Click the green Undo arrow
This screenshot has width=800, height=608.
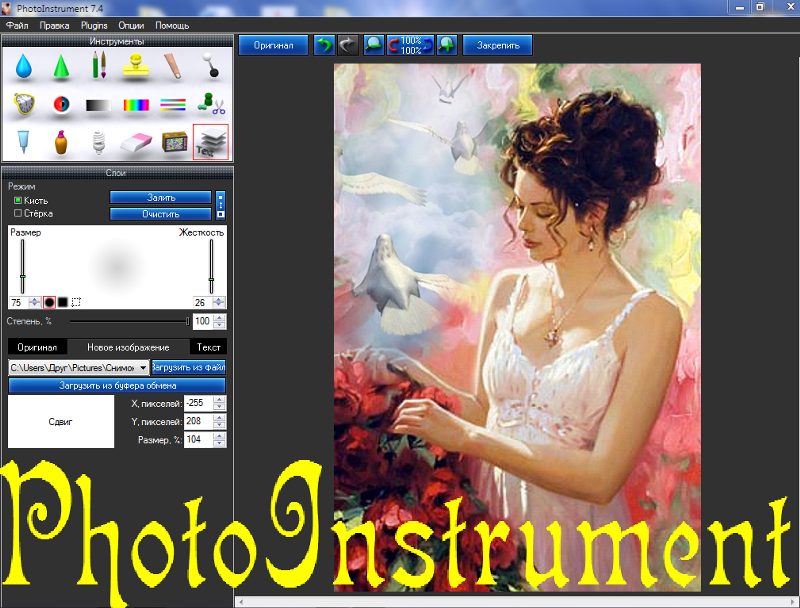pos(324,45)
